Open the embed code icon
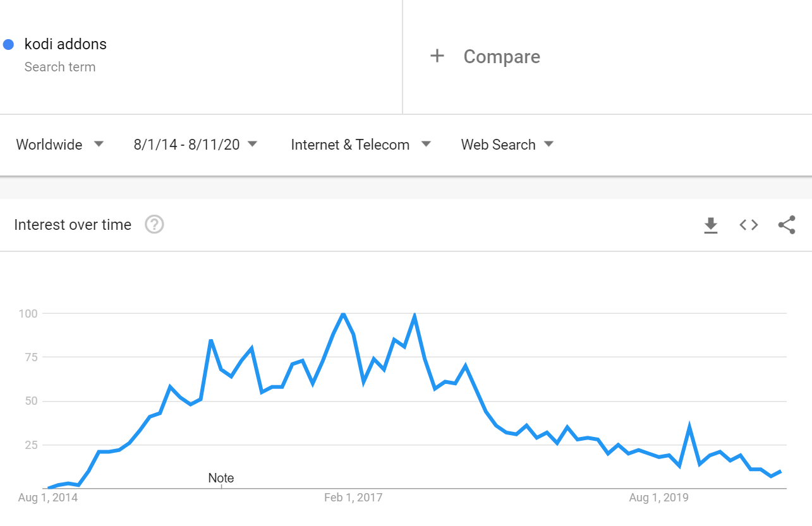Viewport: 812px width, 526px height. click(749, 225)
